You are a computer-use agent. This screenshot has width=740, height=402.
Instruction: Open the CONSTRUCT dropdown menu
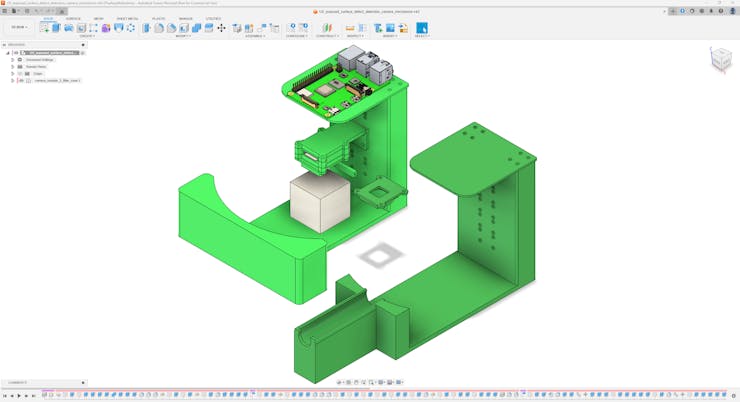327,36
